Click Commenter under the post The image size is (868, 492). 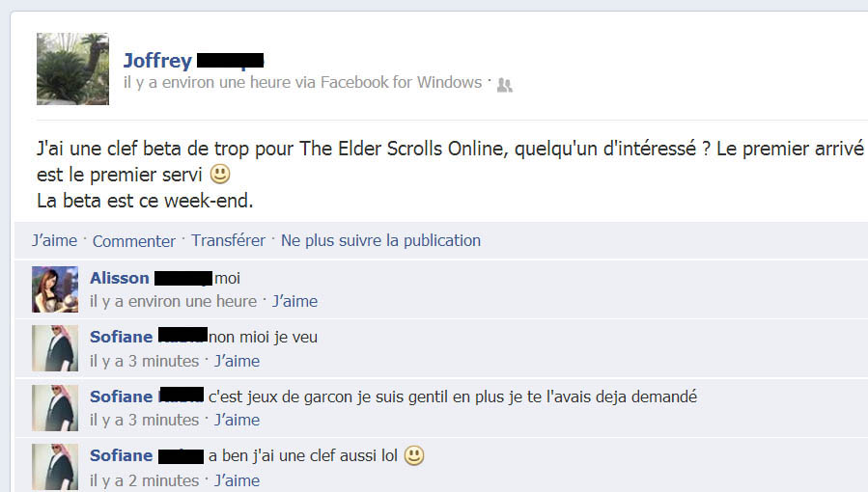tap(133, 241)
